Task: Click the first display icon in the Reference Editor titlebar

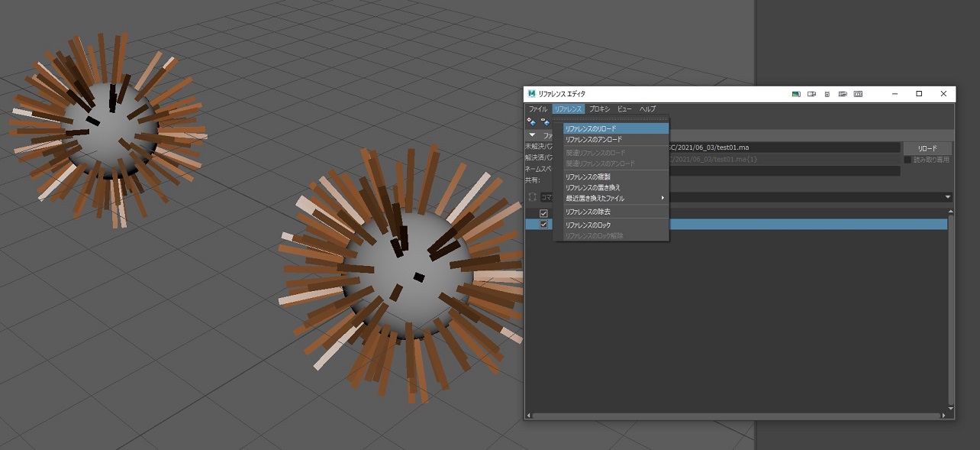Action: pyautogui.click(x=795, y=93)
